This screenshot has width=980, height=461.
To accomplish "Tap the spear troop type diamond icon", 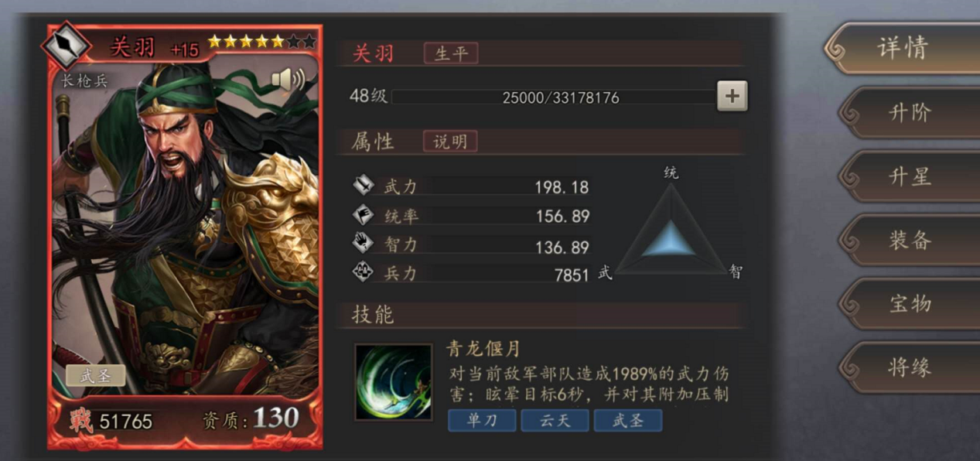I will point(67,46).
